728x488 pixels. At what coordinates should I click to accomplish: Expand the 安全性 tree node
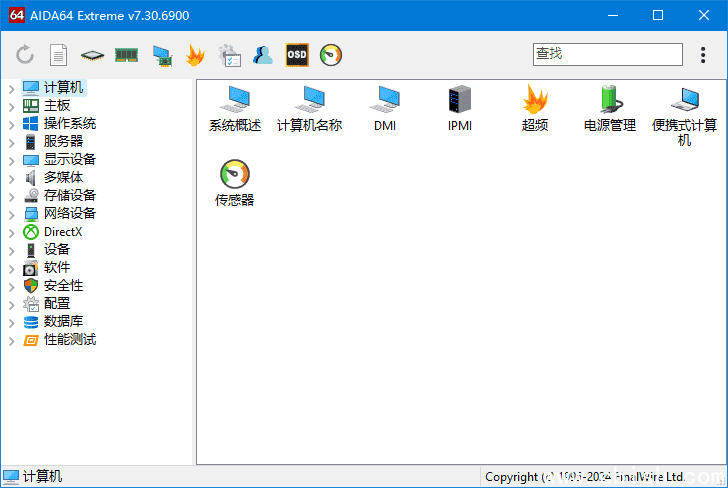pos(12,286)
